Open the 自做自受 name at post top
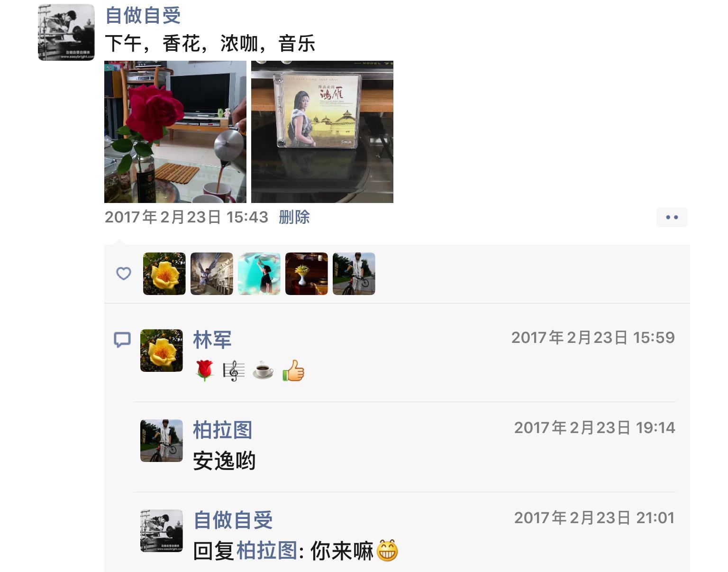728x572 pixels. (x=143, y=15)
